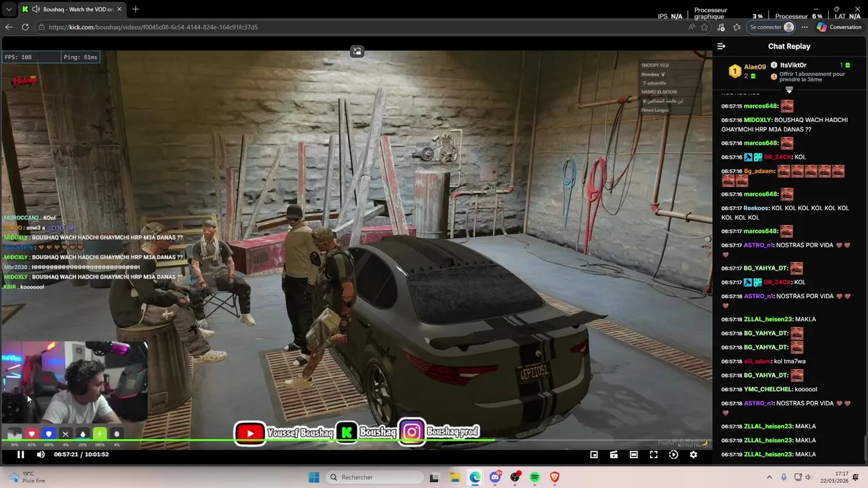Open Task View on taskbar
Screen dimensions: 868x488
pyautogui.click(x=435, y=477)
